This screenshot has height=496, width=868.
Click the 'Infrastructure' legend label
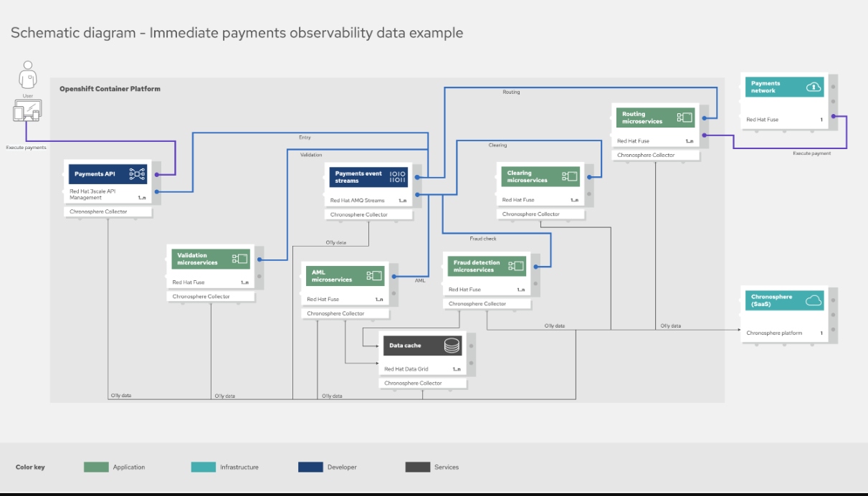[x=239, y=467]
